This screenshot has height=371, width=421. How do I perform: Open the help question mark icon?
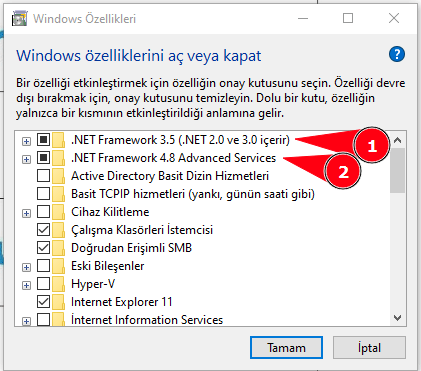[x=397, y=54]
